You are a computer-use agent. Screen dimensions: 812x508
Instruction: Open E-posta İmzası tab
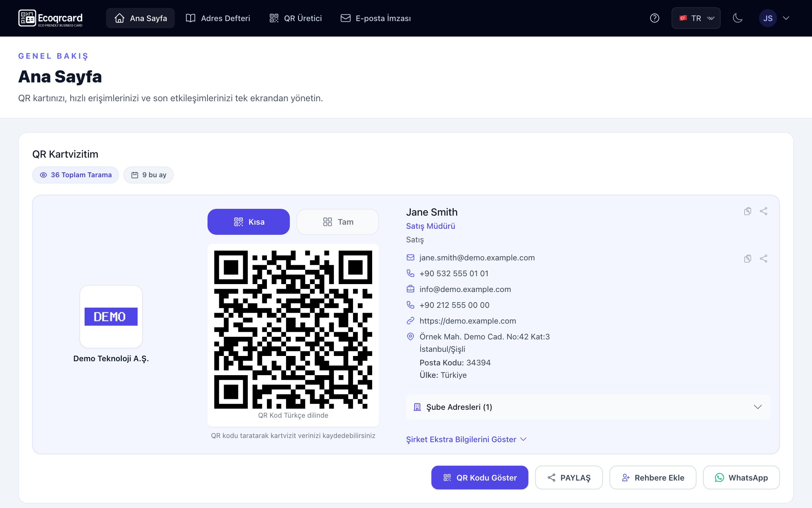375,18
